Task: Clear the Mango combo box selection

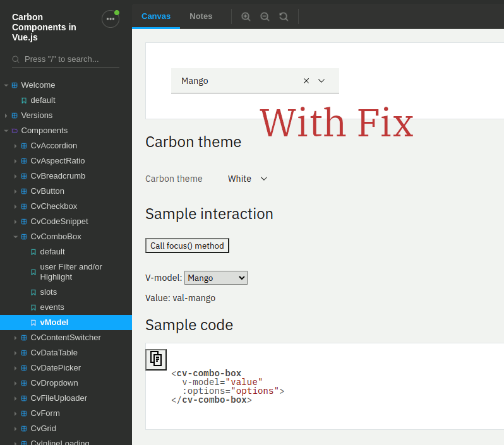Action: coord(306,81)
